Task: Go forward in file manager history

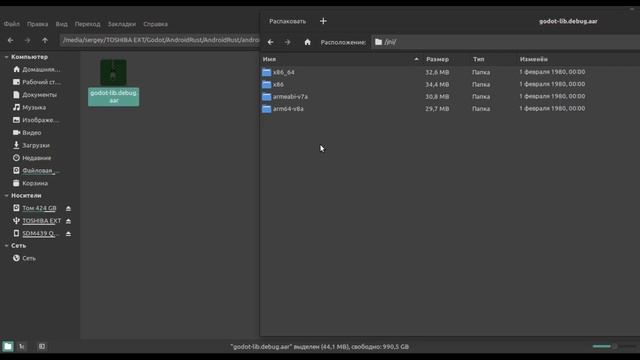Action: (27, 40)
